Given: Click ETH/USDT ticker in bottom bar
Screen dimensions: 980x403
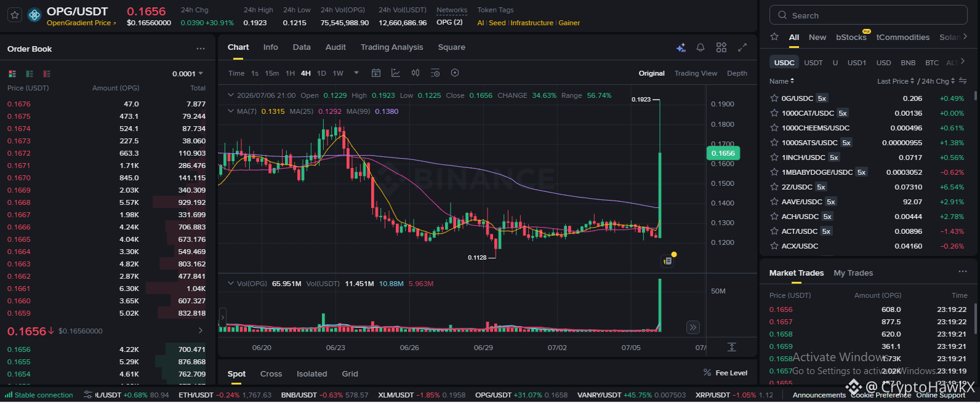Looking at the screenshot, I should coord(225,395).
